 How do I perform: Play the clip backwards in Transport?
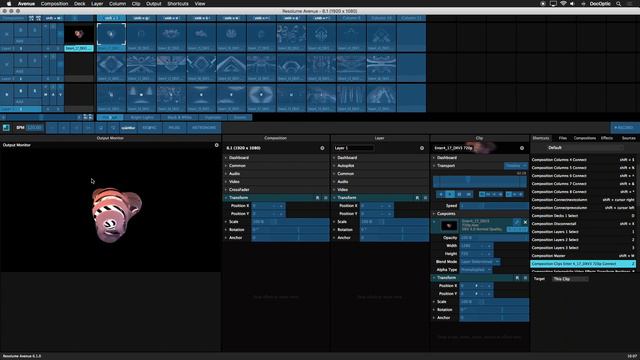pyautogui.click(x=441, y=194)
